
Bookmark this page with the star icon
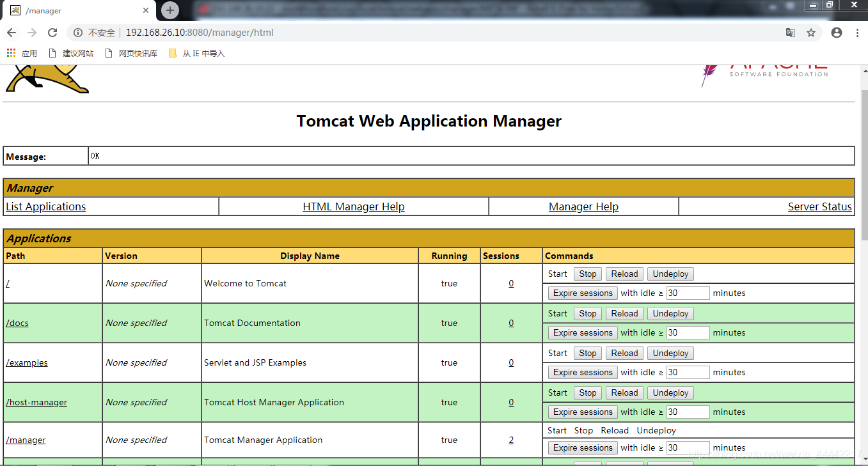point(811,33)
